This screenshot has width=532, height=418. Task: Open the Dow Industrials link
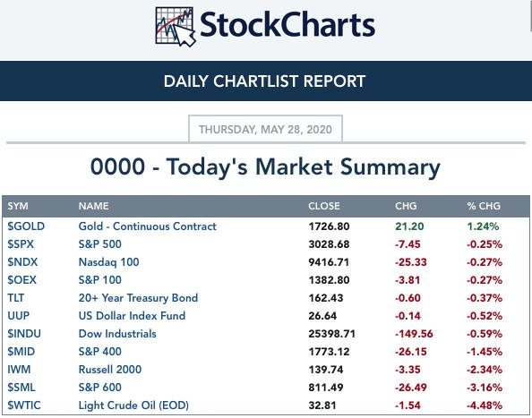coord(117,334)
